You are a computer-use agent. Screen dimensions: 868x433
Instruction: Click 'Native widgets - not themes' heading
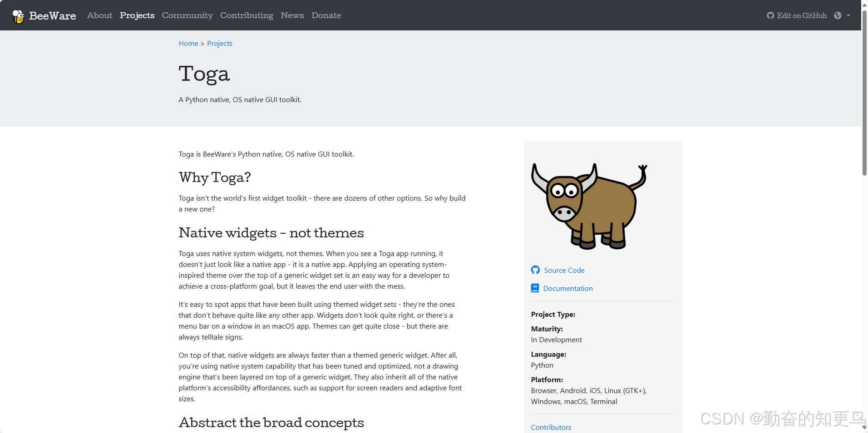271,233
